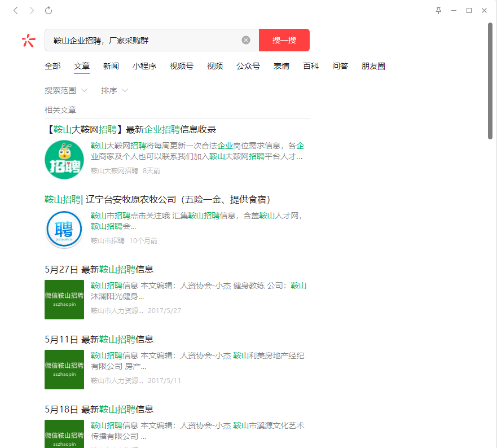Minimize the search window
497x448 pixels.
pos(454,11)
